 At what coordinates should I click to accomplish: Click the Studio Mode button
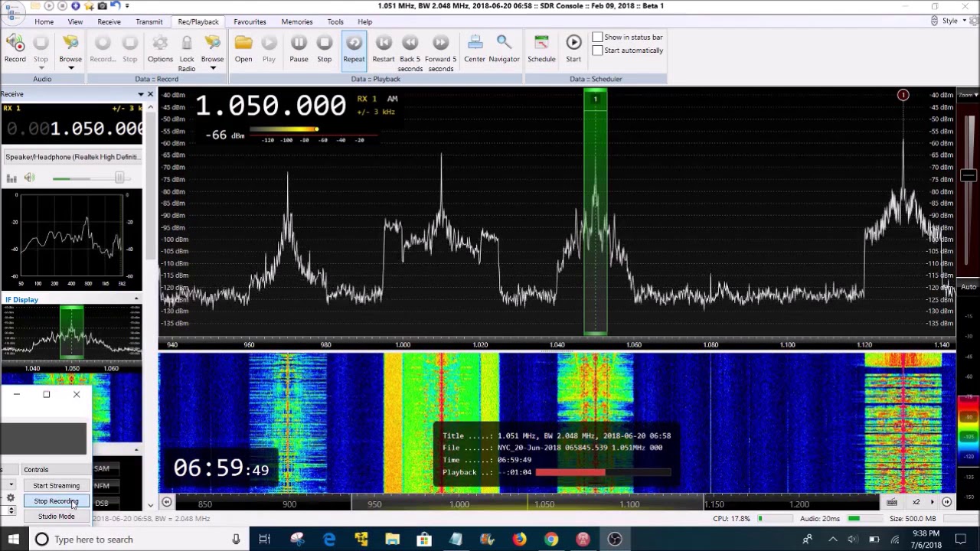56,517
